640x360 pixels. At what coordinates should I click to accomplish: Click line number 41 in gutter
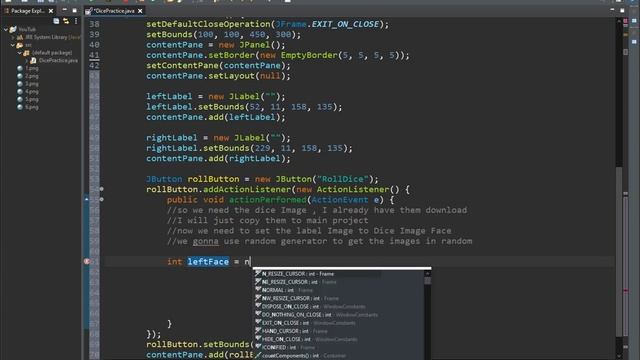tap(94, 55)
